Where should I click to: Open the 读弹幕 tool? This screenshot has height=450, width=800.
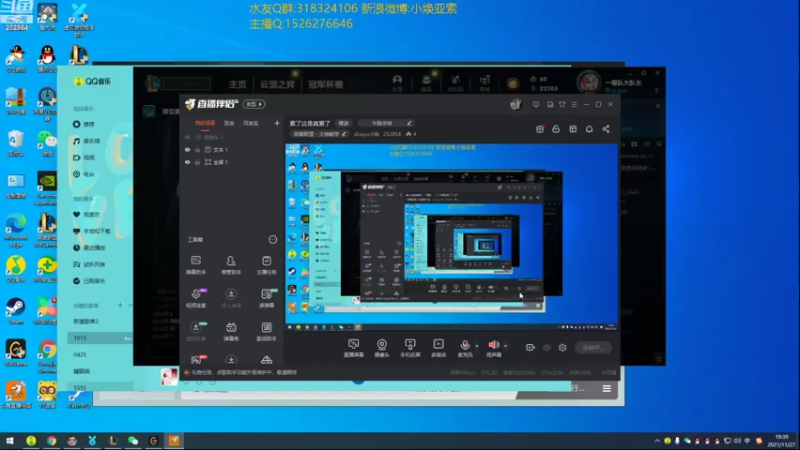coord(266,298)
